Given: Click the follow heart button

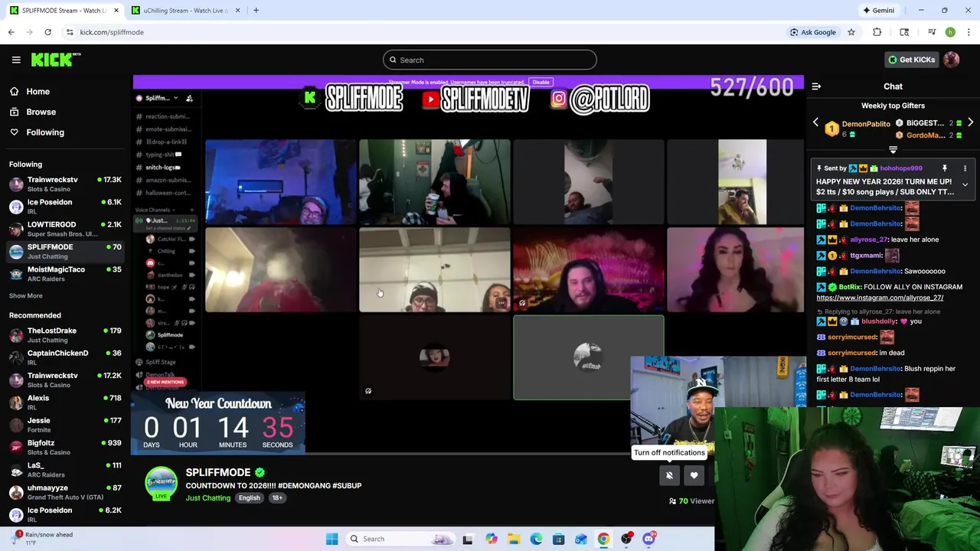Looking at the screenshot, I should tap(694, 476).
